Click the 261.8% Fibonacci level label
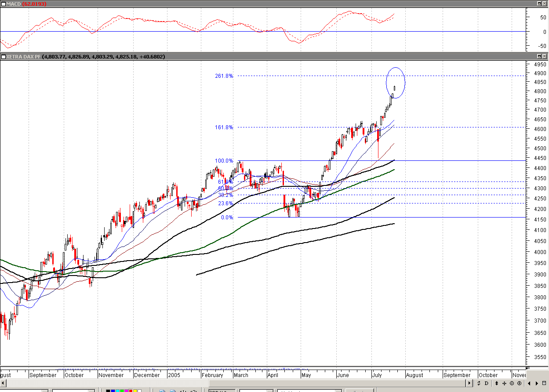 [x=224, y=76]
